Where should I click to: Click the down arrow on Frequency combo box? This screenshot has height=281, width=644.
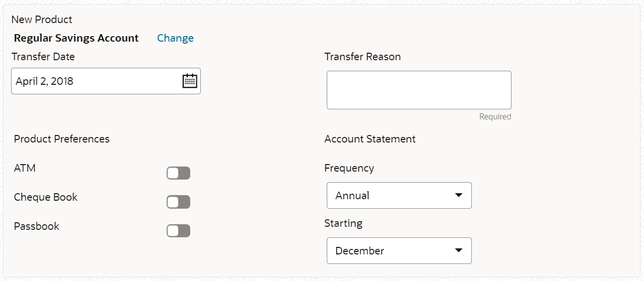pyautogui.click(x=458, y=195)
